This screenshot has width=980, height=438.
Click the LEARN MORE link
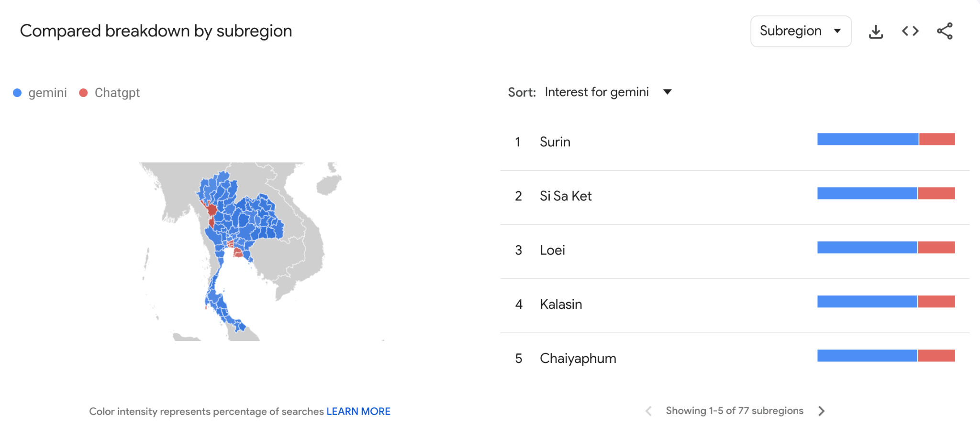coord(358,411)
